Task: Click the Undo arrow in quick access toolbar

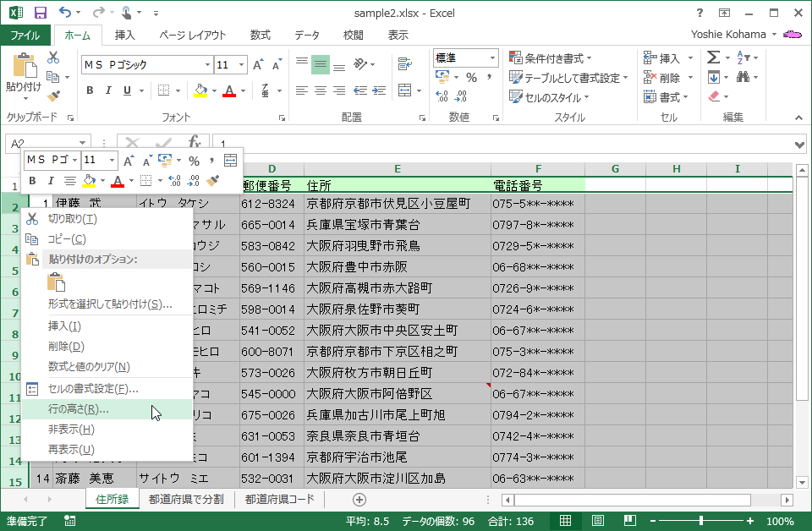Action: tap(65, 13)
